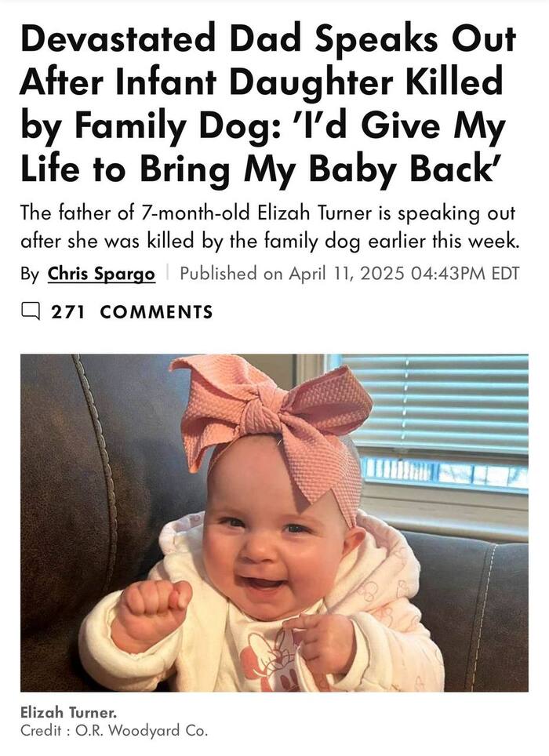This screenshot has width=549, height=756.
Task: Open author Chris Spargo's profile link
Action: 101,274
